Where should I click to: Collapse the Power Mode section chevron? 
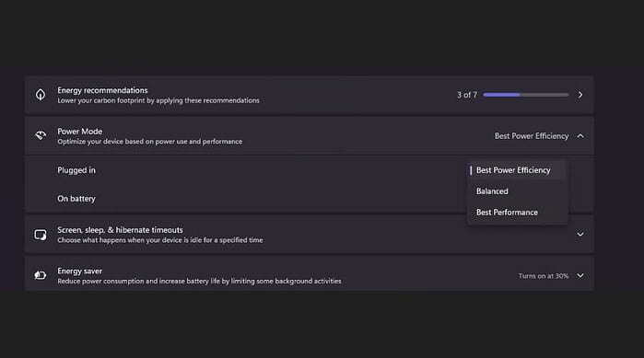point(580,135)
